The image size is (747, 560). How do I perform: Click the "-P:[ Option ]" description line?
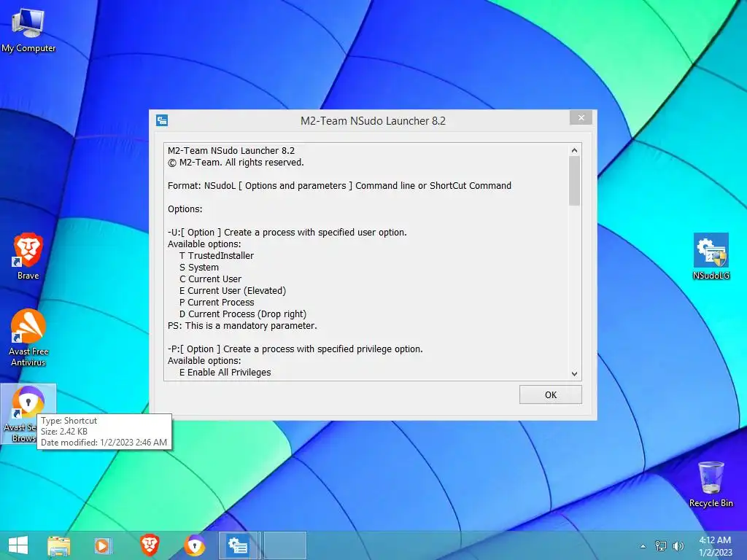pyautogui.click(x=295, y=349)
